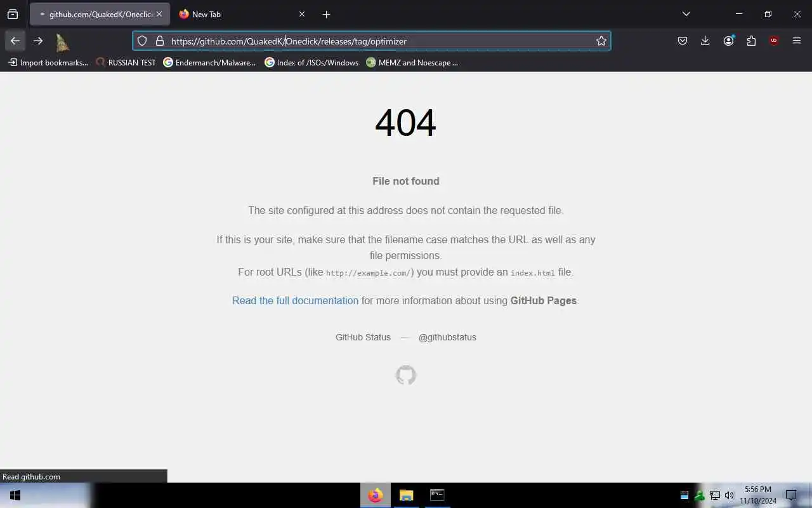Open the Downloads panel
Screen dimensions: 812x508
tap(705, 41)
